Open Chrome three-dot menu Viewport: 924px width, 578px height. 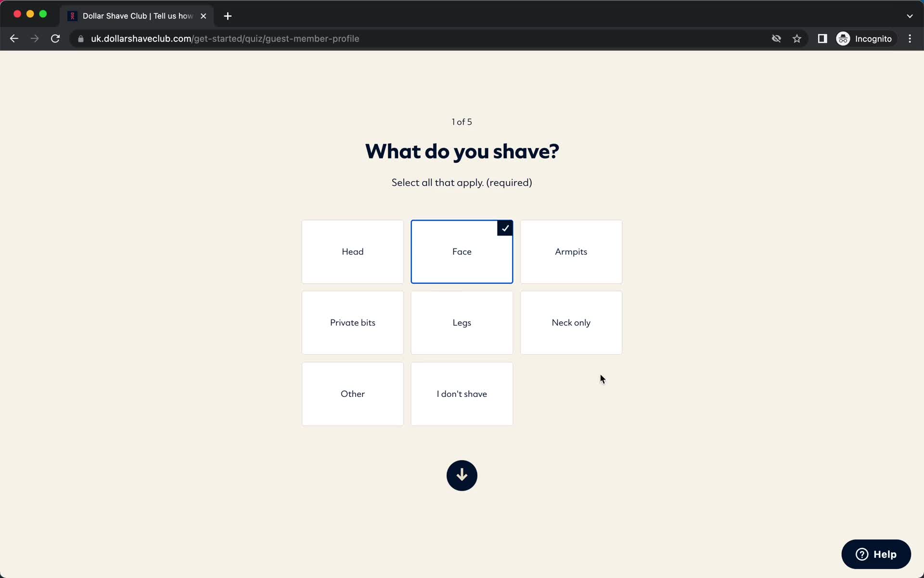[x=910, y=39]
